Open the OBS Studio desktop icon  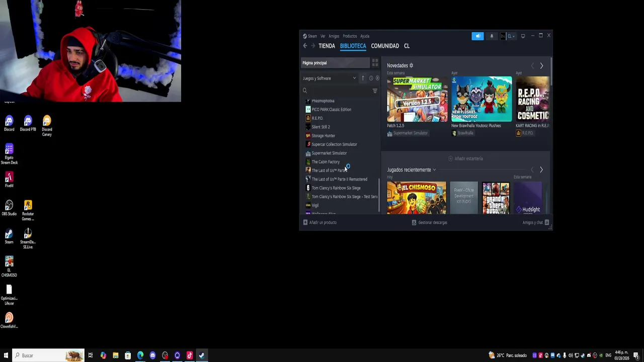coord(9,208)
